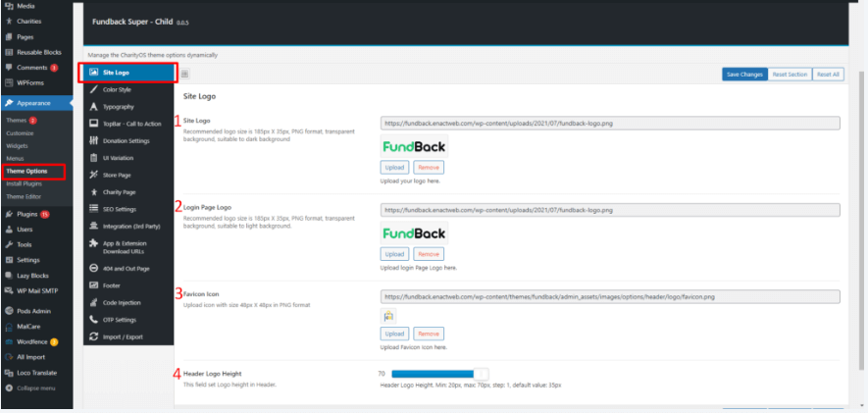The height and width of the screenshot is (413, 868).
Task: Click the Save Changes button
Action: tap(744, 75)
